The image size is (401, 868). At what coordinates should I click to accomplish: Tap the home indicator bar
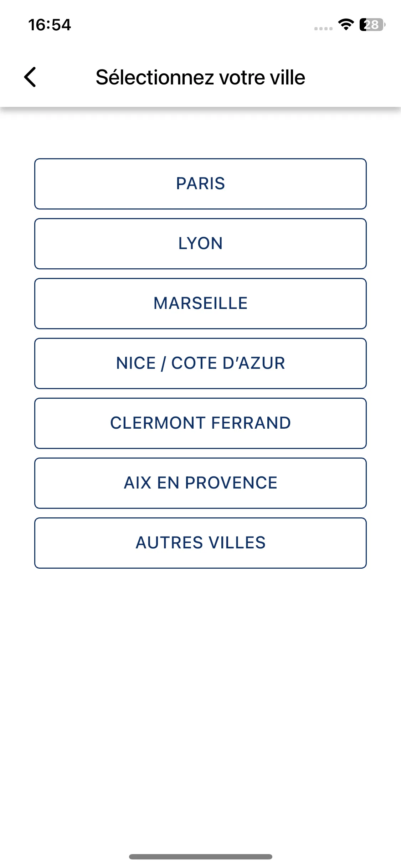(201, 857)
